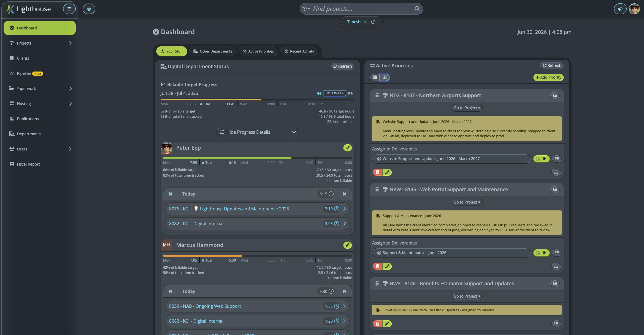Go to Peter Epp's next day

coord(344,194)
